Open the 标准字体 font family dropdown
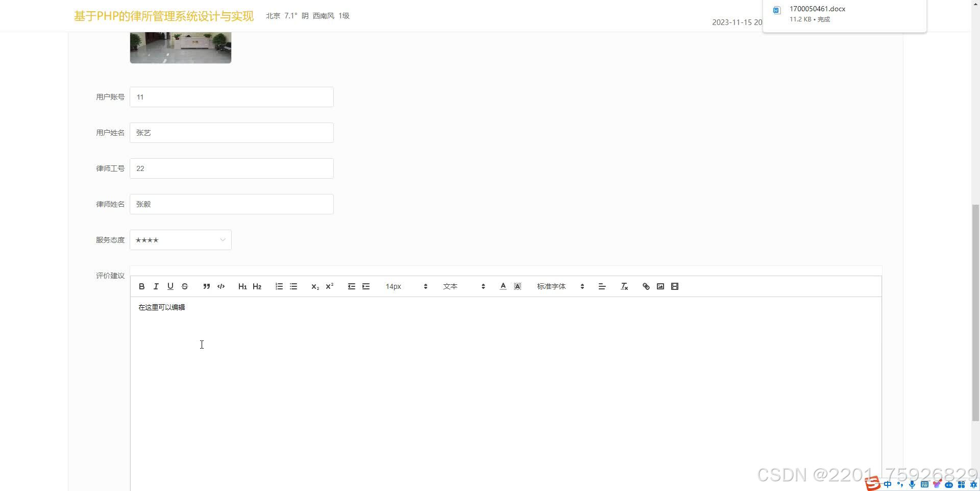The image size is (980, 491). pos(560,286)
